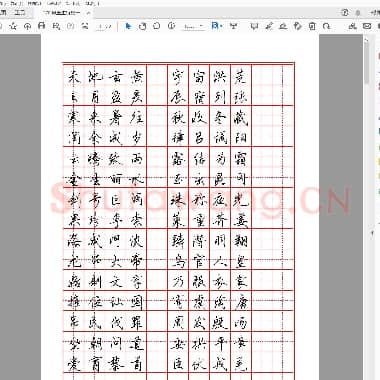
Task: Print the file with the printer icon
Action: 42,26
